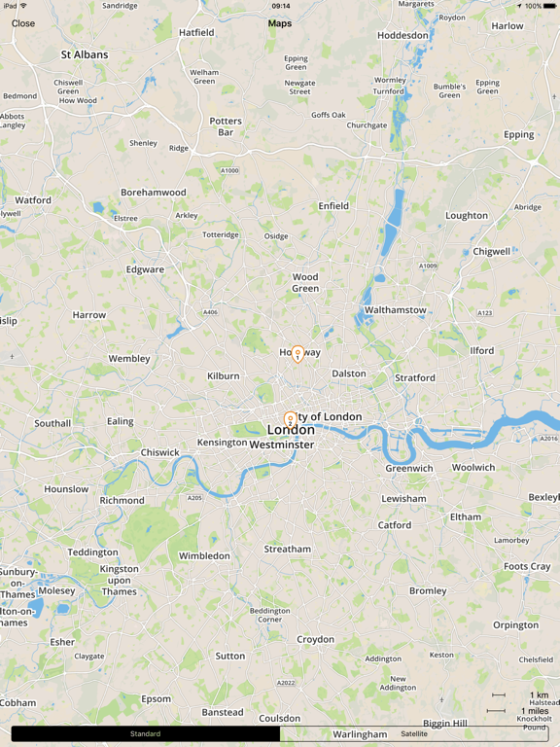Viewport: 560px width, 747px height.
Task: Tap the orange map pin numbered 2
Action: (290, 420)
